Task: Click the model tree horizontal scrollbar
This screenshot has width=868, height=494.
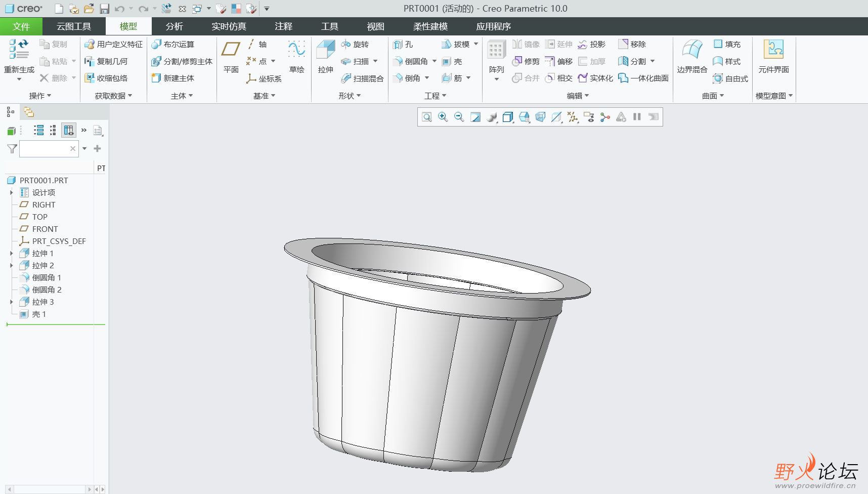Action: tap(50, 489)
